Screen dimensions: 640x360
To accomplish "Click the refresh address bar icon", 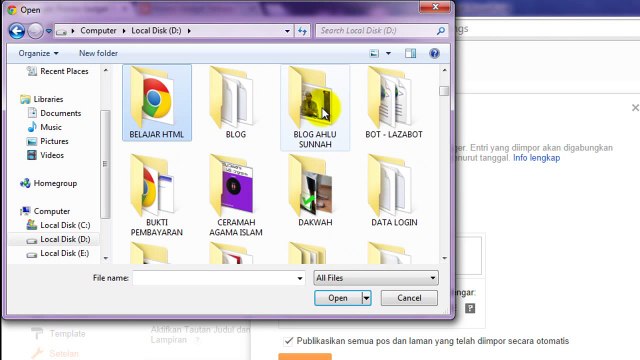I will click(x=302, y=31).
